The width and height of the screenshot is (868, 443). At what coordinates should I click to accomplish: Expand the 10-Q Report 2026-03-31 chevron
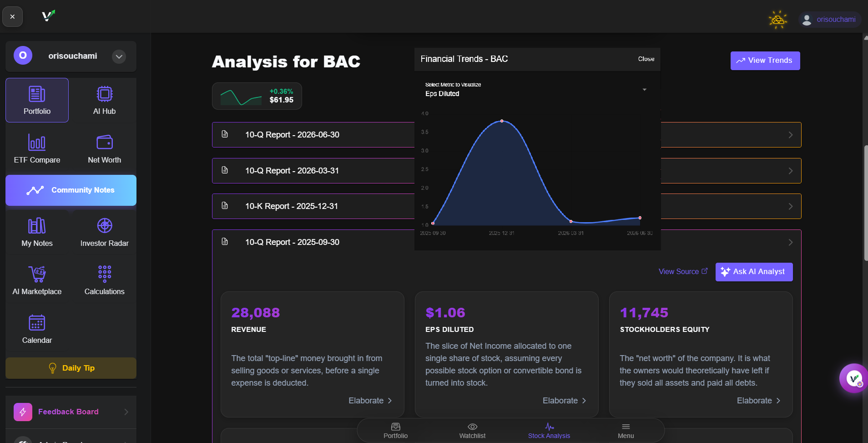click(791, 171)
